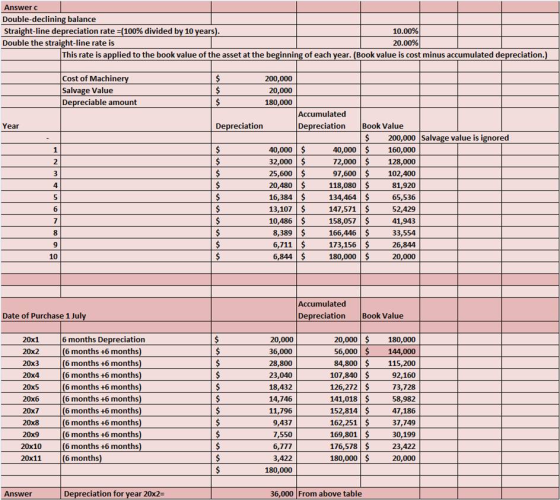Select year 7 depreciation value 10,486
The width and height of the screenshot is (560, 500).
click(254, 221)
